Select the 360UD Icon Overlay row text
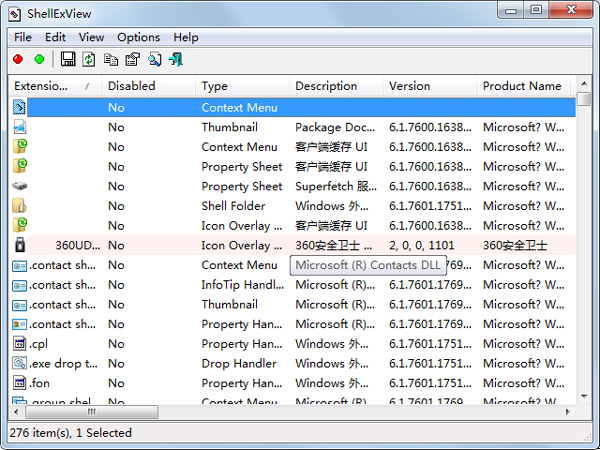Viewport: 600px width, 450px height. tap(301, 245)
